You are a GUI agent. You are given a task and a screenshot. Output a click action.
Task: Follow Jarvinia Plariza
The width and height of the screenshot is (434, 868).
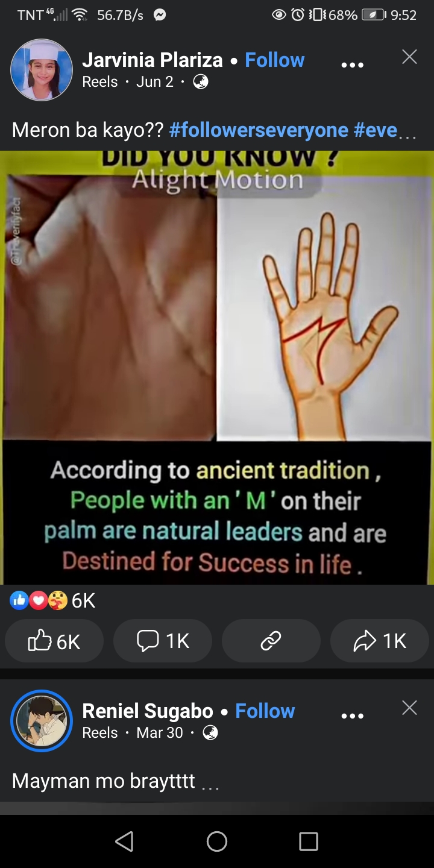pyautogui.click(x=274, y=60)
